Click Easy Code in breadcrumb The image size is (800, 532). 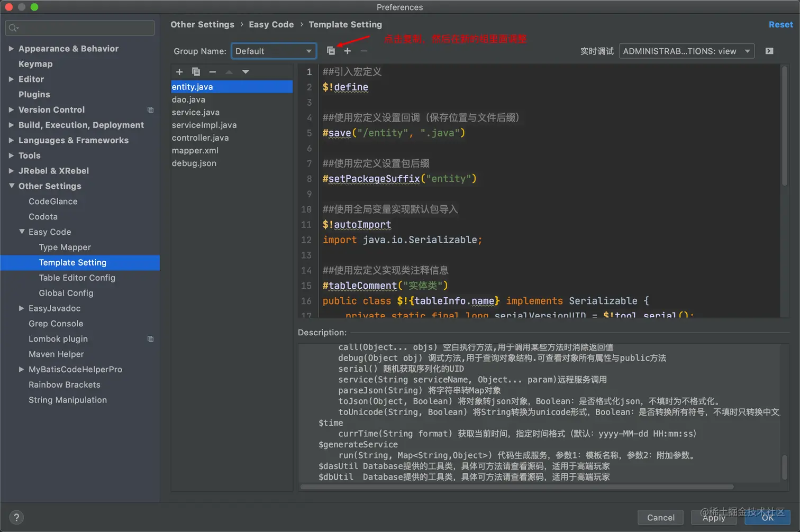tap(271, 24)
